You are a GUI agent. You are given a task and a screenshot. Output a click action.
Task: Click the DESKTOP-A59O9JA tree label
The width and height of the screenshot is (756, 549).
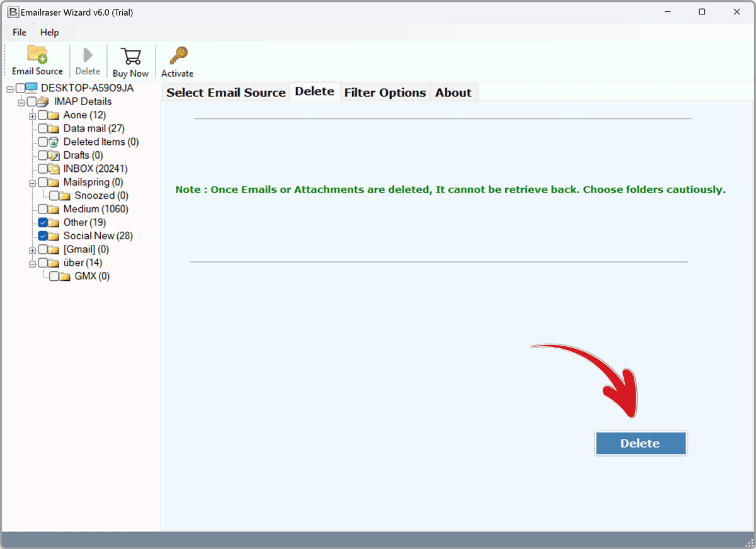[x=88, y=88]
